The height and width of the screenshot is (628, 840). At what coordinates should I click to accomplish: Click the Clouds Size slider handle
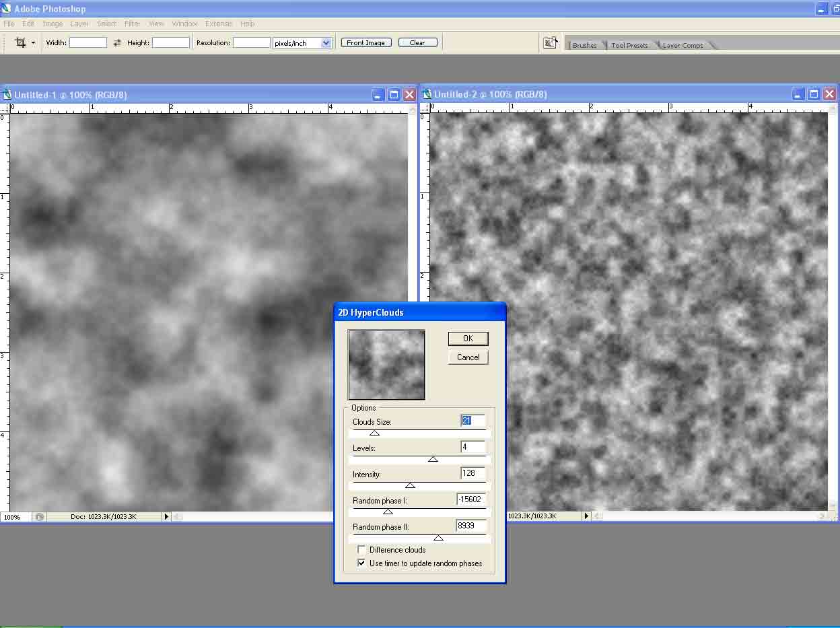pyautogui.click(x=374, y=433)
